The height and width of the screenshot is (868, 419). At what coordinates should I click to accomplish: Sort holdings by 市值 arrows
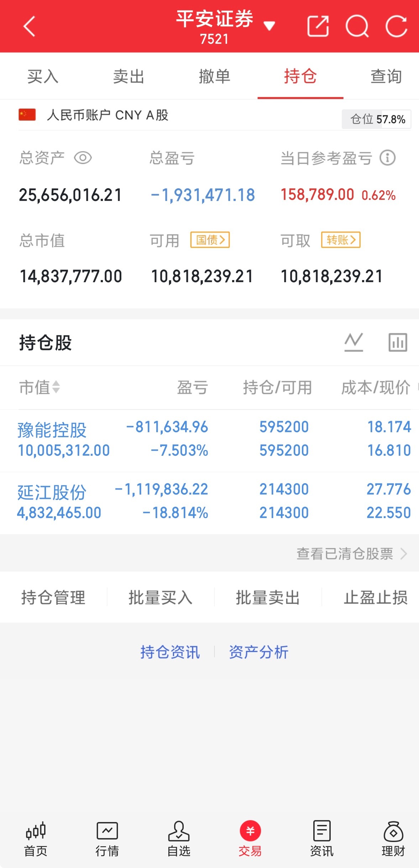pyautogui.click(x=56, y=387)
